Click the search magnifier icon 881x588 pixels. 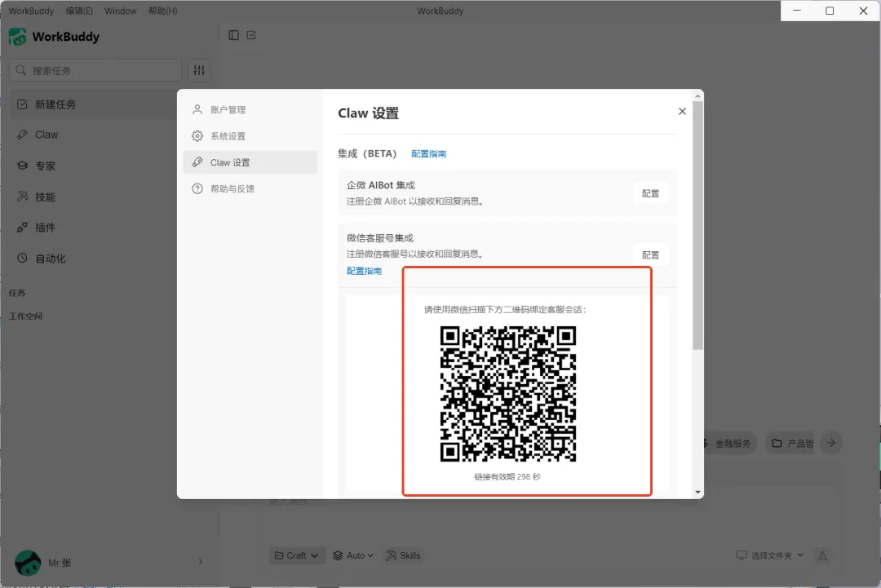[x=20, y=70]
